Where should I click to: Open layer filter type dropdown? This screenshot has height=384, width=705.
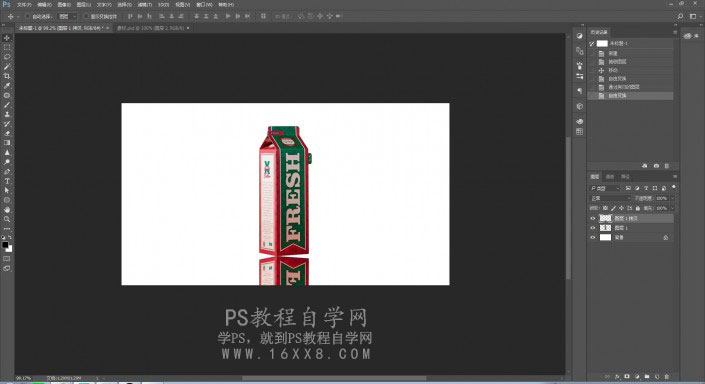pyautogui.click(x=605, y=188)
